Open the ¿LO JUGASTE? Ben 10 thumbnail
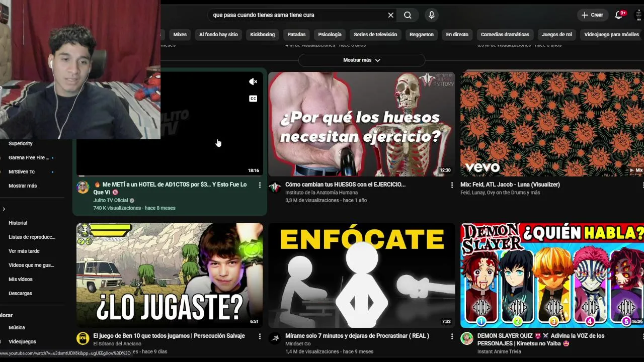 [x=170, y=275]
